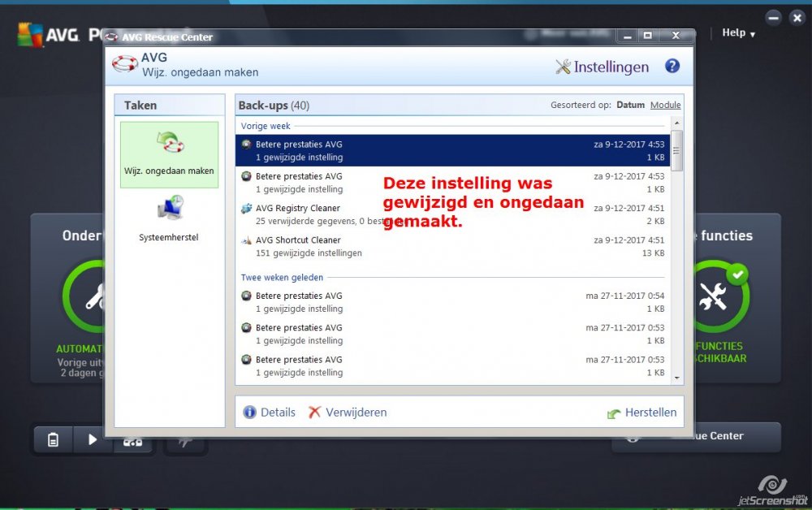Viewport: 812px width, 510px height.
Task: Click Verwijderen to delete backup
Action: point(348,413)
